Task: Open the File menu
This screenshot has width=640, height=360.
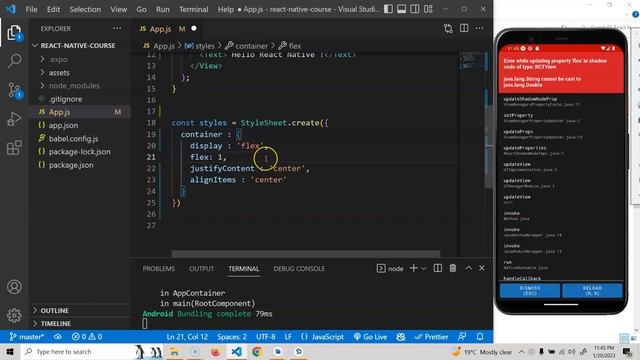Action: 31,9
